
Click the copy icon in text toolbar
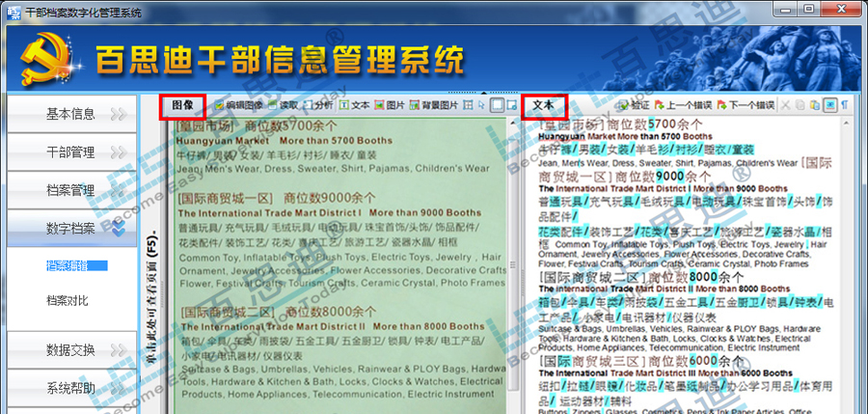point(800,105)
